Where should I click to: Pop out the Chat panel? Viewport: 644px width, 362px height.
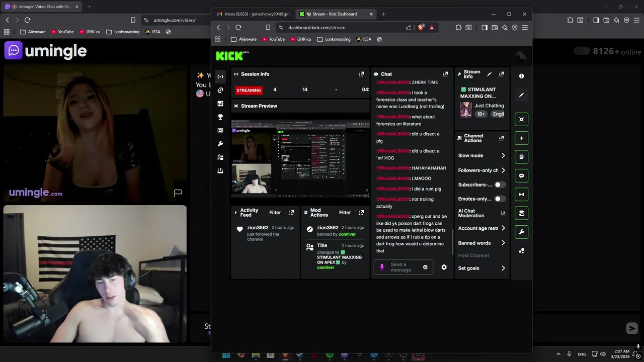point(445,74)
